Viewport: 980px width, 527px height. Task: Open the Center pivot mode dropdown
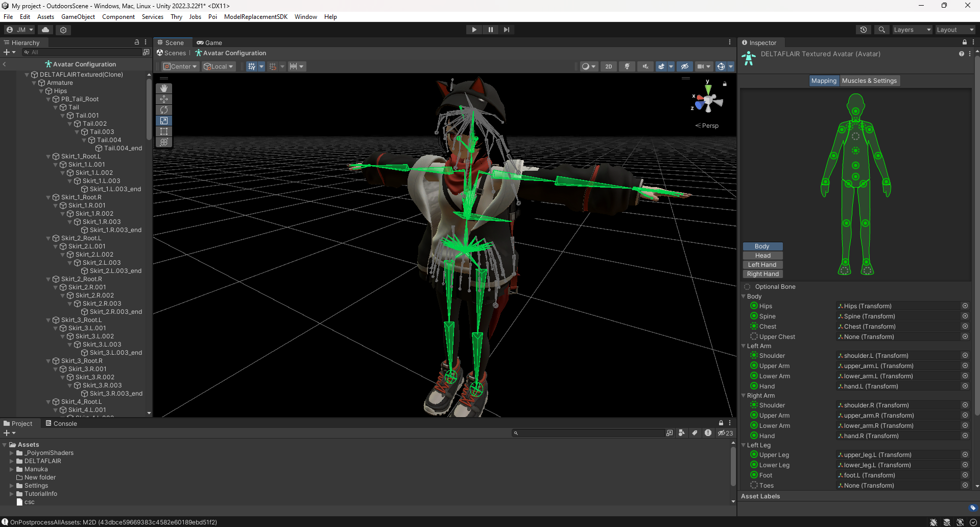[180, 66]
